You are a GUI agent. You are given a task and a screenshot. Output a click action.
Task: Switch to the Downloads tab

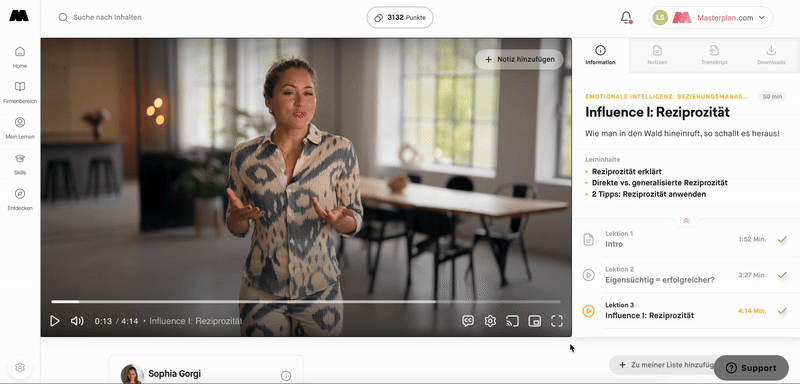771,55
